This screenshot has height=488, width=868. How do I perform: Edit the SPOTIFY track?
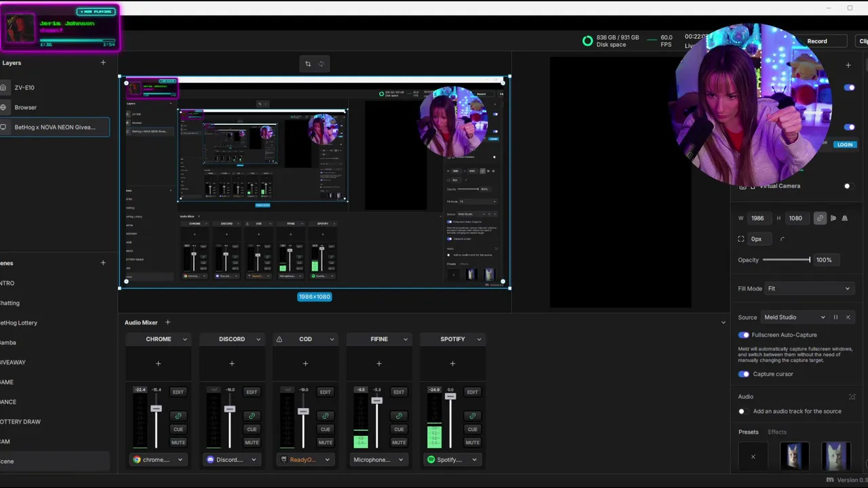click(x=473, y=392)
